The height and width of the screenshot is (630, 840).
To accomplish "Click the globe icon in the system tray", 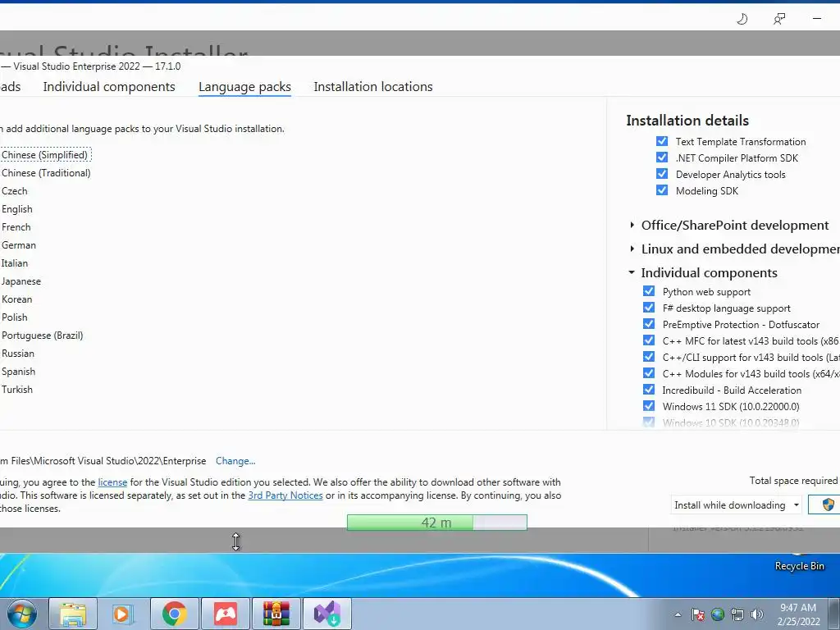I will click(718, 614).
